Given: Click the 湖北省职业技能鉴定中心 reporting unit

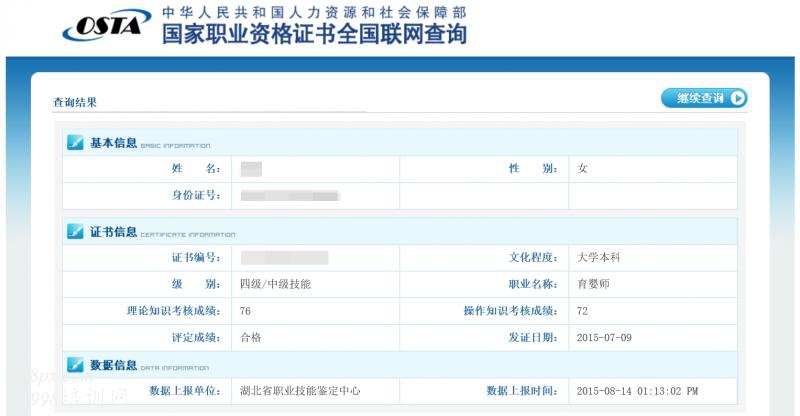Looking at the screenshot, I should click(300, 390).
